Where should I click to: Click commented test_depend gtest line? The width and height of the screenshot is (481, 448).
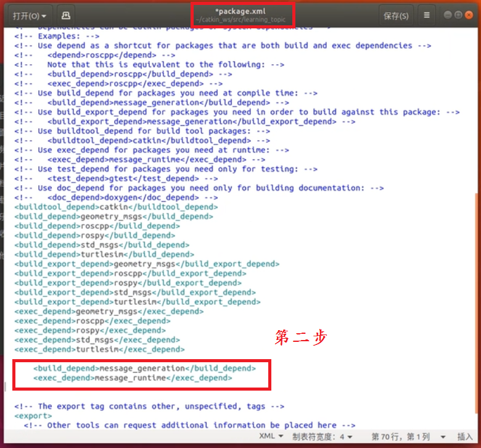pyautogui.click(x=116, y=179)
